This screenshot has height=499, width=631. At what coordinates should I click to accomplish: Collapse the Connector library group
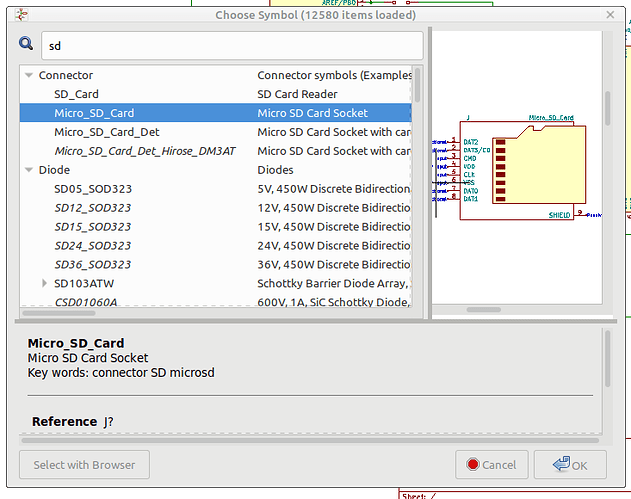29,75
